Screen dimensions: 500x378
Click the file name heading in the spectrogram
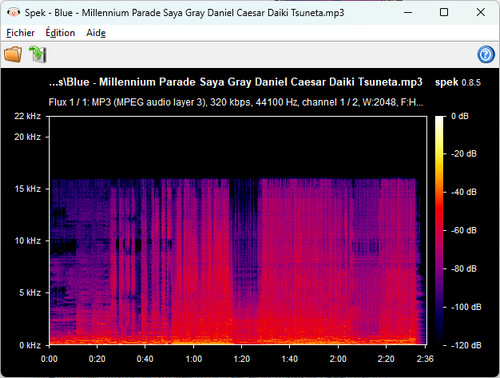pos(236,82)
